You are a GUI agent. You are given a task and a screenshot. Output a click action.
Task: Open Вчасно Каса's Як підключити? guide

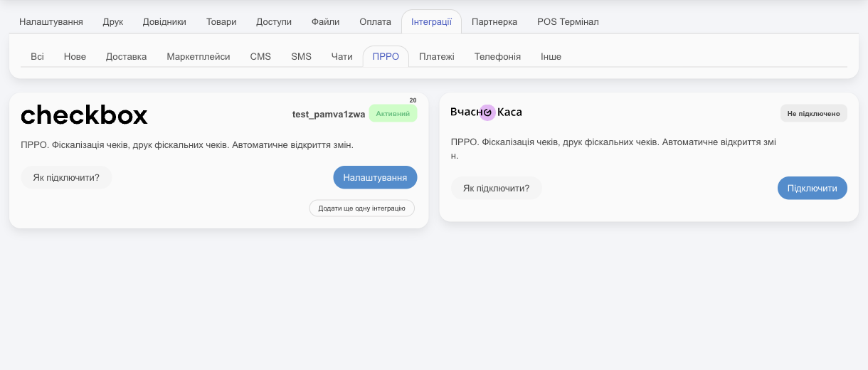(x=496, y=189)
